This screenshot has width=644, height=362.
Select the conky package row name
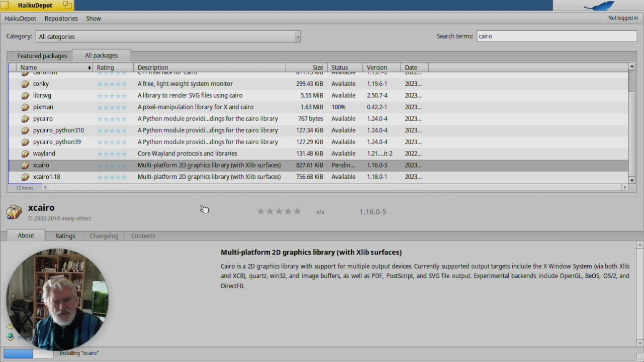[x=41, y=84]
